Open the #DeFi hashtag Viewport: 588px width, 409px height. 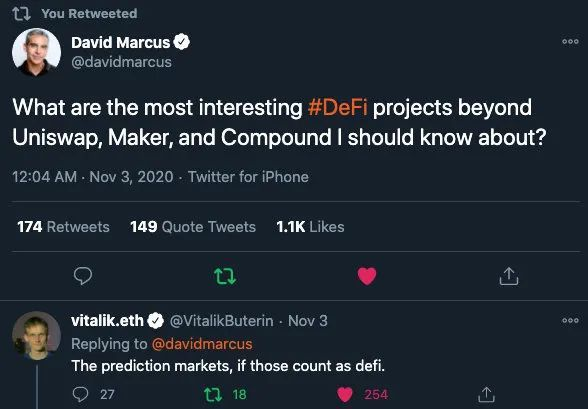tap(338, 108)
